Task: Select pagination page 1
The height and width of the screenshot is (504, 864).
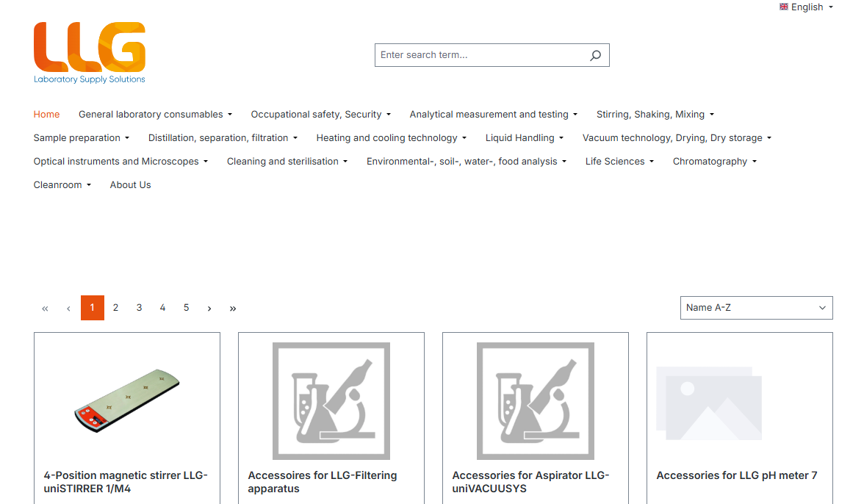Action: [x=92, y=308]
